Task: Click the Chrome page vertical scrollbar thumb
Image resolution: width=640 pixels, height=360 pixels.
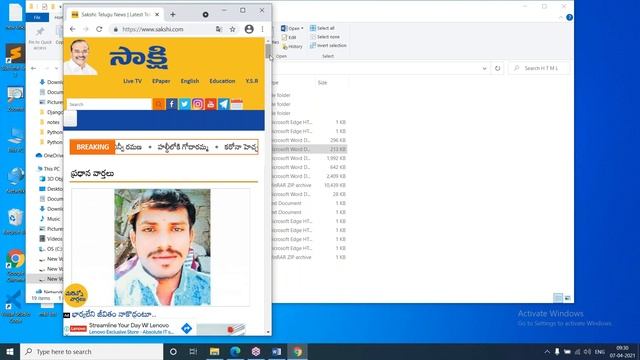Action: pyautogui.click(x=268, y=51)
